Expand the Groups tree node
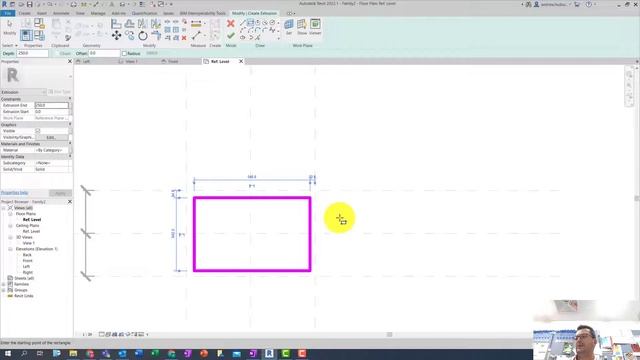 tap(4, 290)
